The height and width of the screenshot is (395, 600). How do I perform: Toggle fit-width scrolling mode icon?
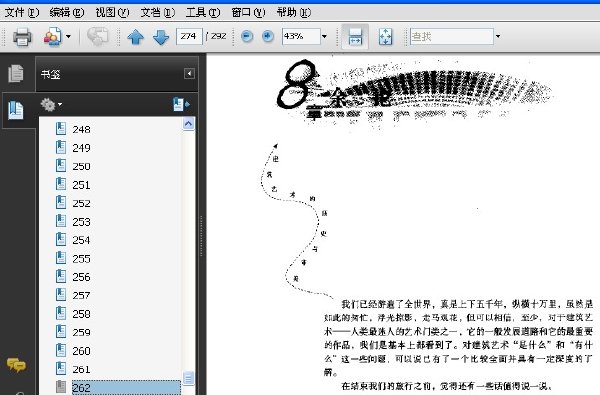tap(355, 37)
